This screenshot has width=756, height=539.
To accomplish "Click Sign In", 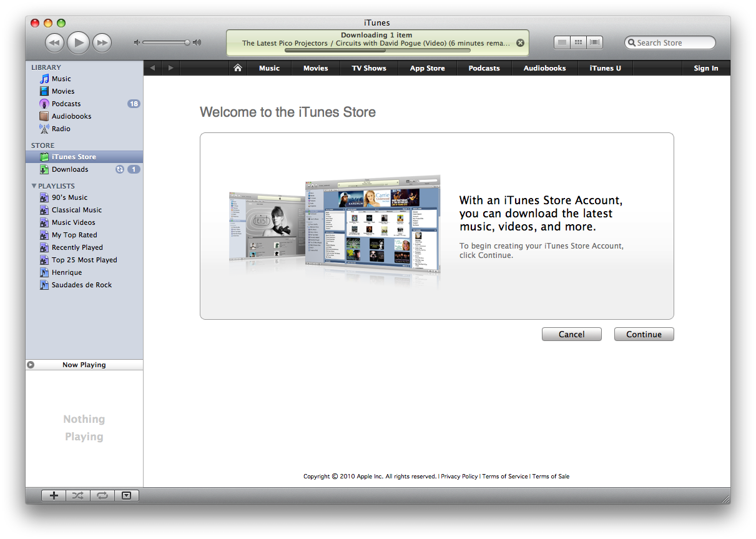I will (x=706, y=68).
